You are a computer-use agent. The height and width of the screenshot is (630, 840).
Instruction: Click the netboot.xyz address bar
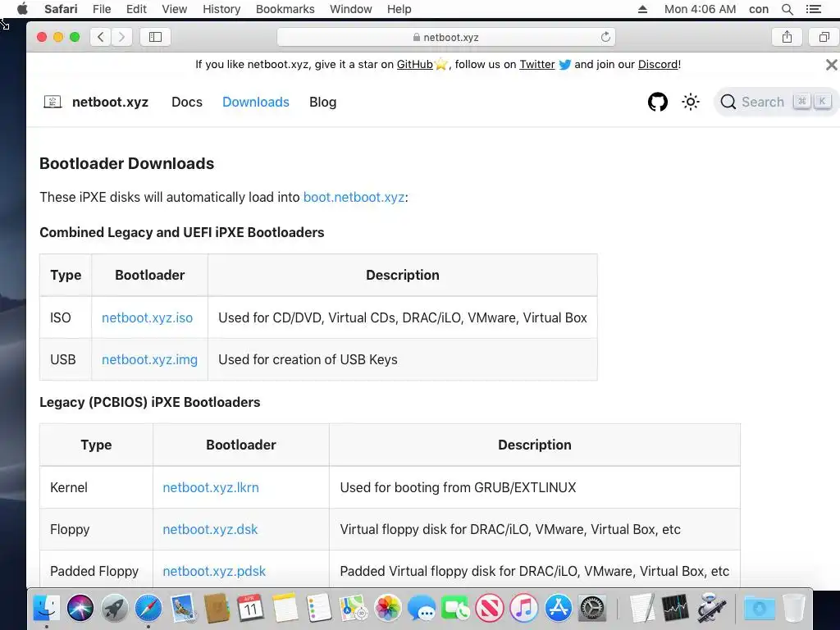tap(445, 37)
